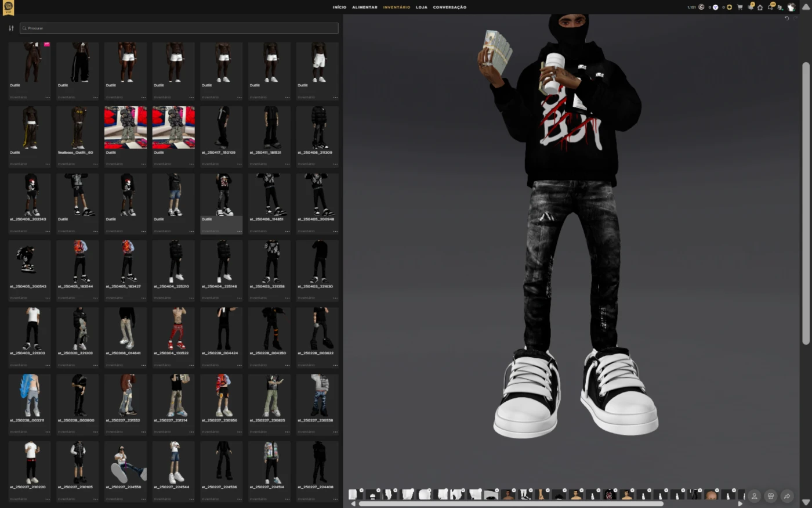Click the name at_250403_221303
Image resolution: width=812 pixels, height=508 pixels.
pyautogui.click(x=27, y=353)
